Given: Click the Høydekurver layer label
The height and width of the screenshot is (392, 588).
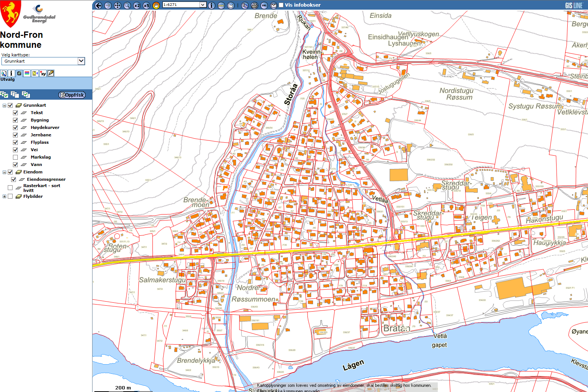Looking at the screenshot, I should click(x=45, y=127).
